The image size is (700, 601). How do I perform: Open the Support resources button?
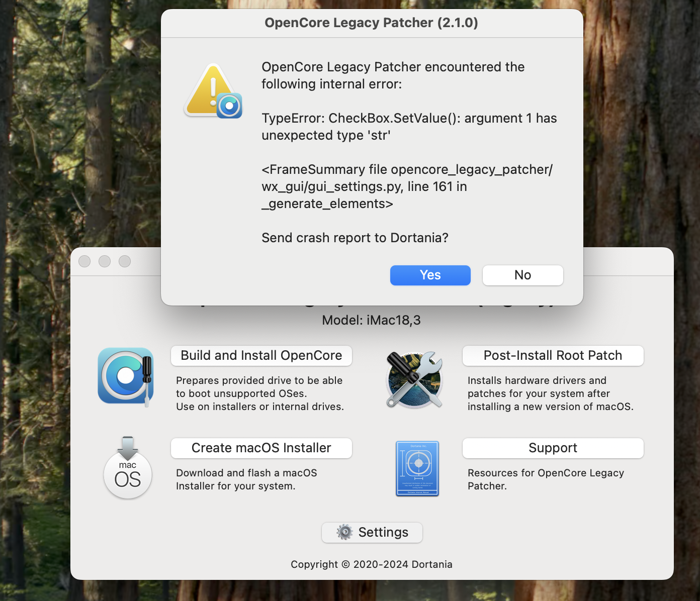(553, 448)
